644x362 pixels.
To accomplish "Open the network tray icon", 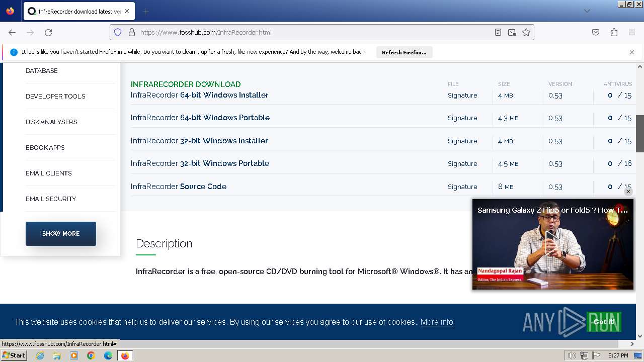I will tap(584, 355).
